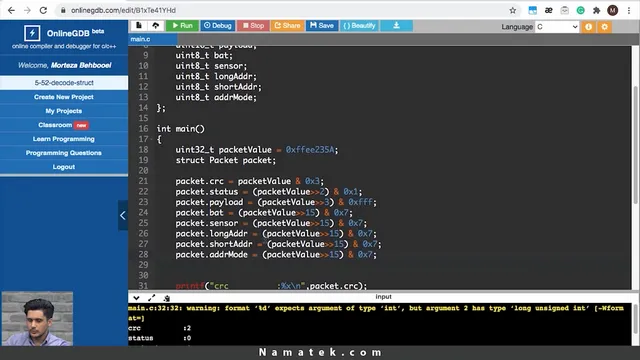The image size is (640, 360).
Task: Download code using the download icon
Action: tap(396, 26)
